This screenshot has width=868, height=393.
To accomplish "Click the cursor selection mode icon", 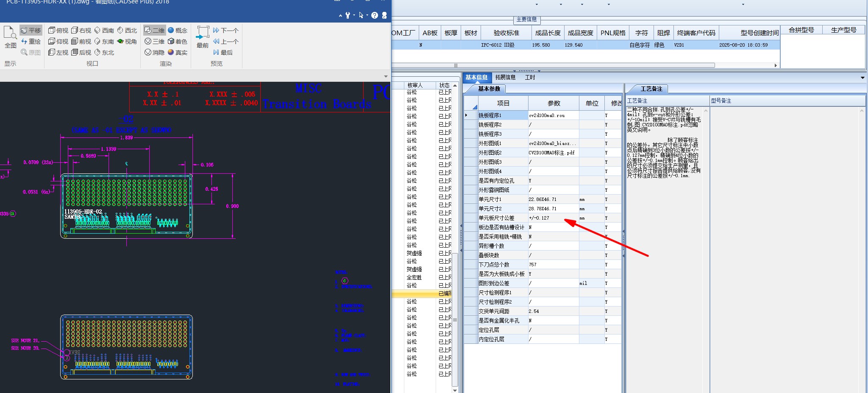I will (361, 15).
